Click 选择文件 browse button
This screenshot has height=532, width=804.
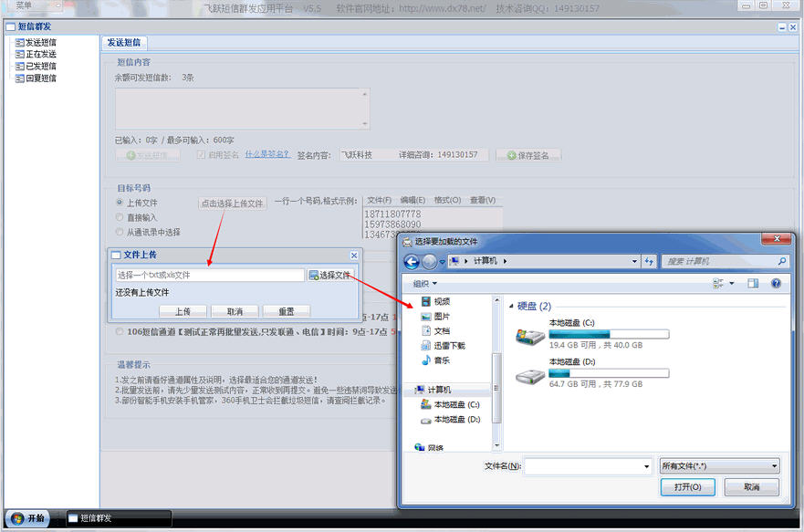click(330, 276)
